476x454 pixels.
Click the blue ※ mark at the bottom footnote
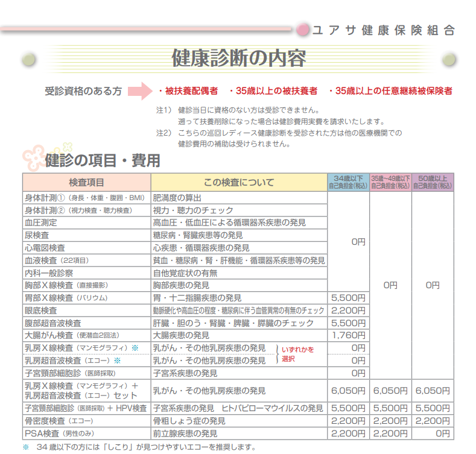25,447
